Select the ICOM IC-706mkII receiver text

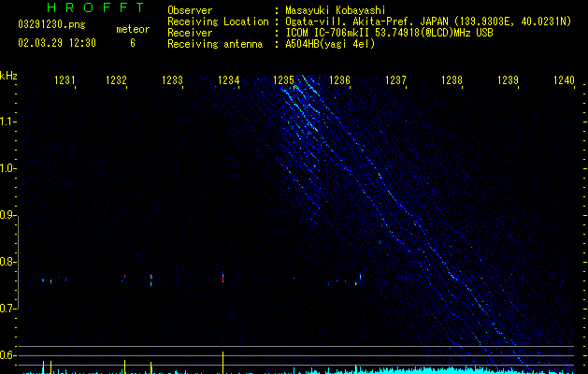(389, 33)
